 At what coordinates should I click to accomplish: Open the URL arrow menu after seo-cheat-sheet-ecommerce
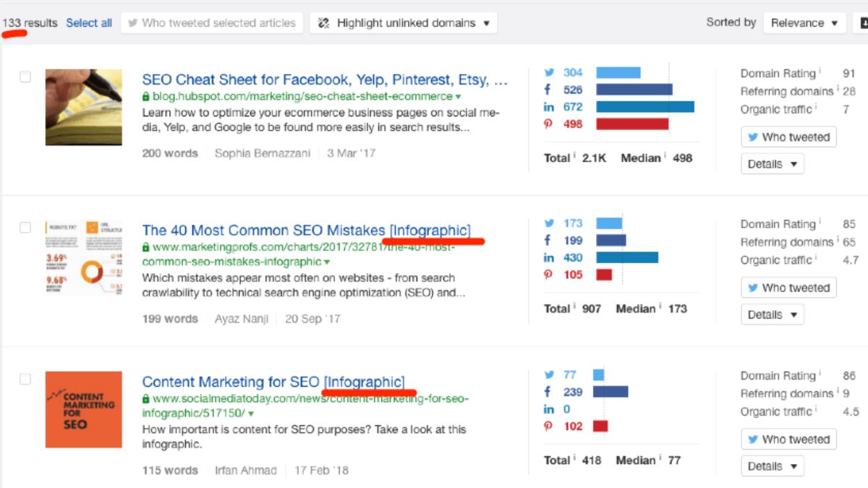tap(458, 97)
